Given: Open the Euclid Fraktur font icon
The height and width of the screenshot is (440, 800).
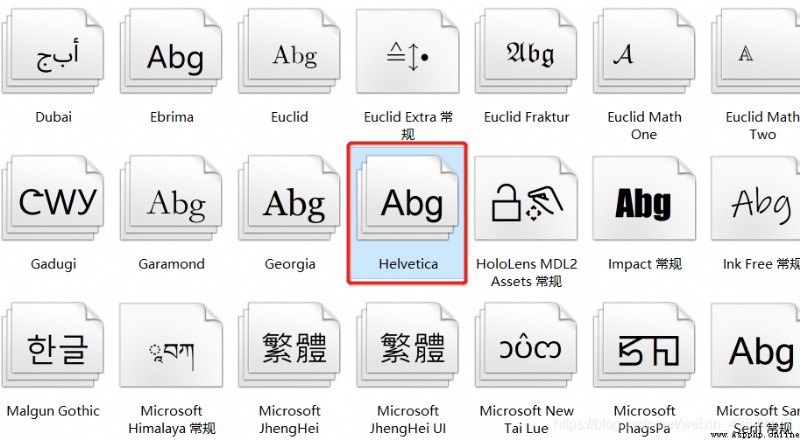Looking at the screenshot, I should point(526,51).
